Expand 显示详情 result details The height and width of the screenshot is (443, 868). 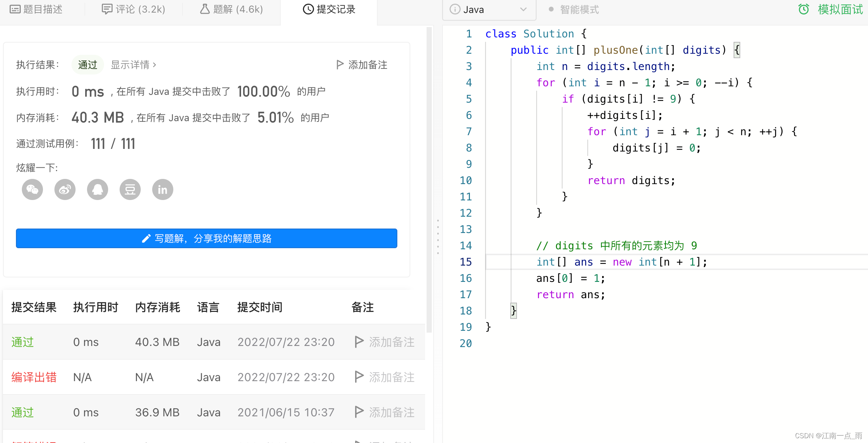(x=134, y=65)
